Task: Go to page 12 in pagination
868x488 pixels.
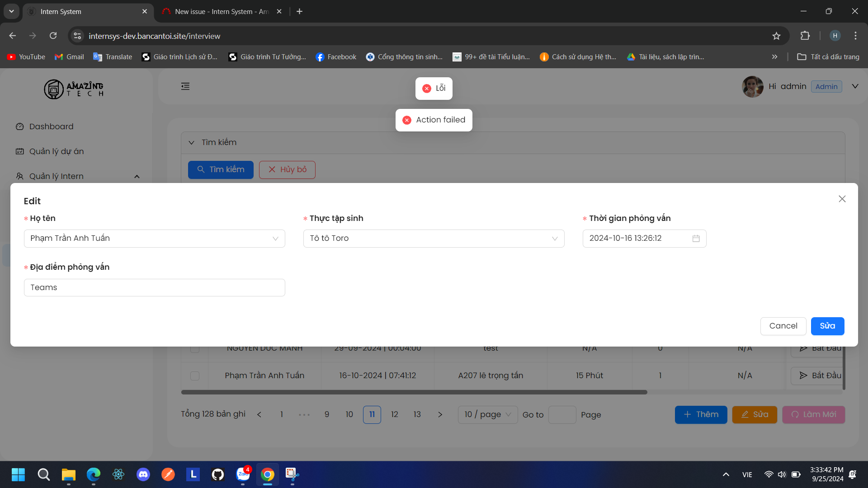Action: click(394, 414)
